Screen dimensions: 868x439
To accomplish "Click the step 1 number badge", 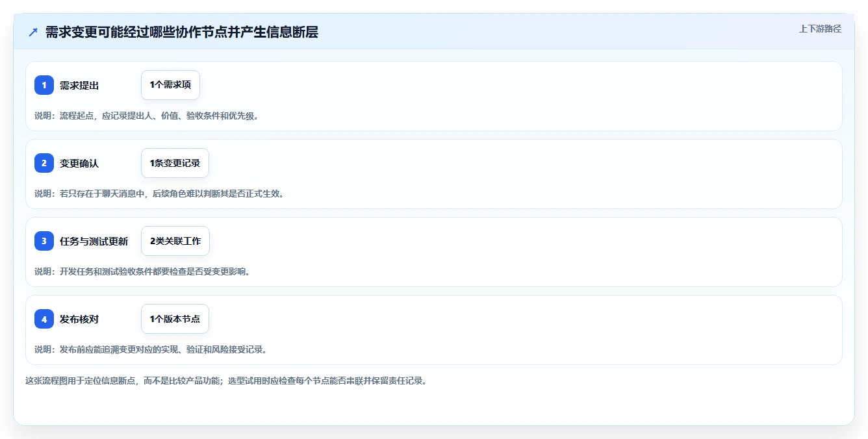I will pyautogui.click(x=44, y=85).
